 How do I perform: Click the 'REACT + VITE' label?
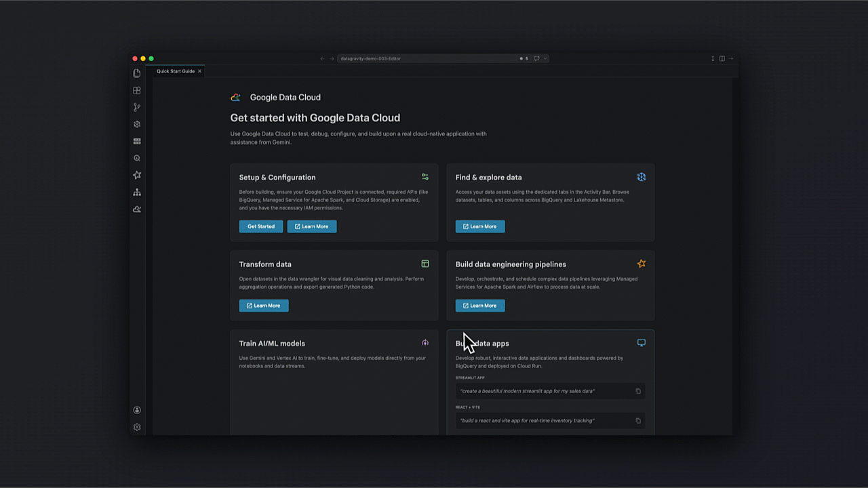point(468,407)
